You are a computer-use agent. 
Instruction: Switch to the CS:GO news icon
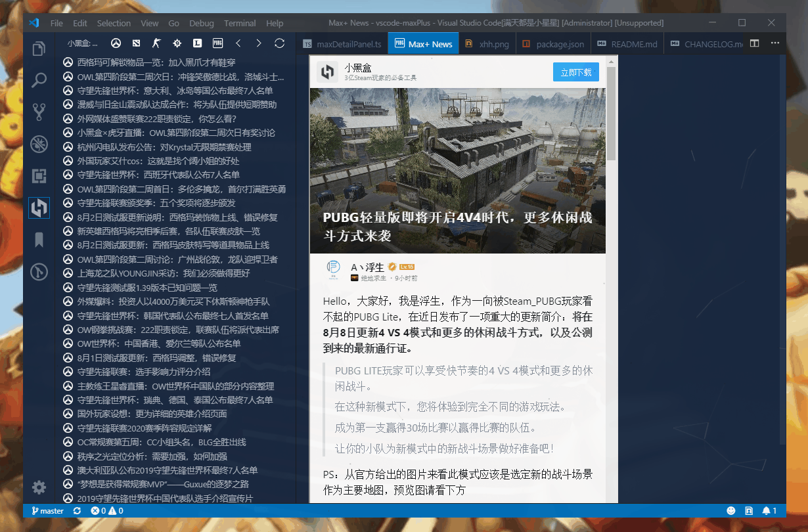(x=157, y=43)
